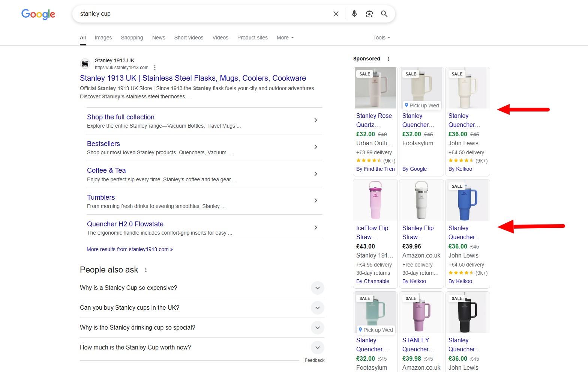Open the More dropdown menu

[285, 38]
